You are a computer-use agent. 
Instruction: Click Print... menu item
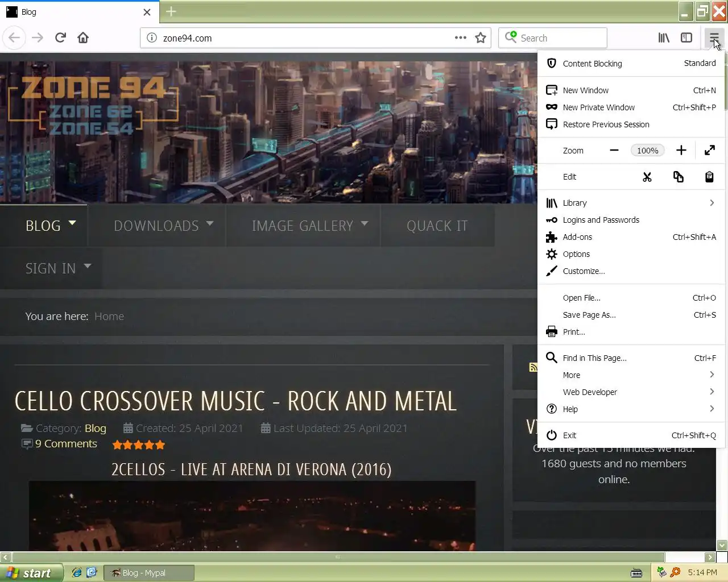631,332
